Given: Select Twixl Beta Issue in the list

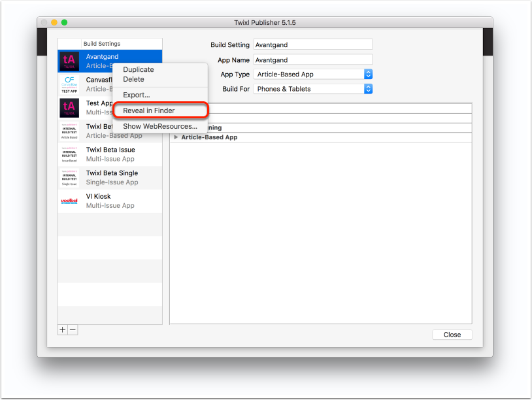Looking at the screenshot, I should click(x=110, y=154).
